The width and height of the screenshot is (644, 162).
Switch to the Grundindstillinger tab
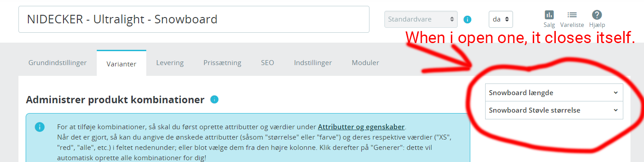tap(58, 63)
